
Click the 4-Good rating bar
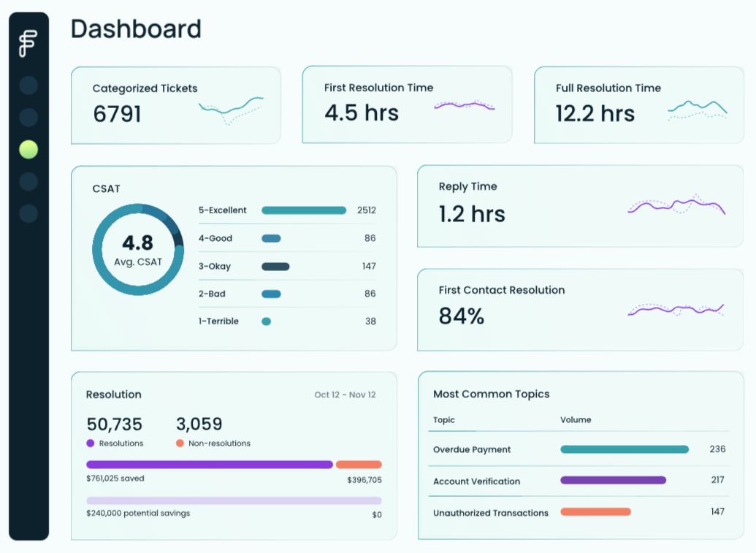click(x=271, y=238)
